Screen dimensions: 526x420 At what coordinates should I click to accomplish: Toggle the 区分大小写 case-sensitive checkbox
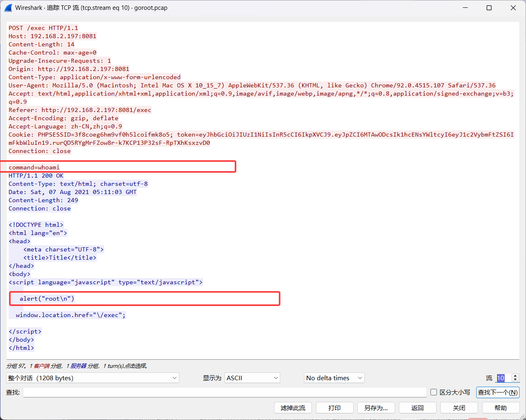pos(434,392)
